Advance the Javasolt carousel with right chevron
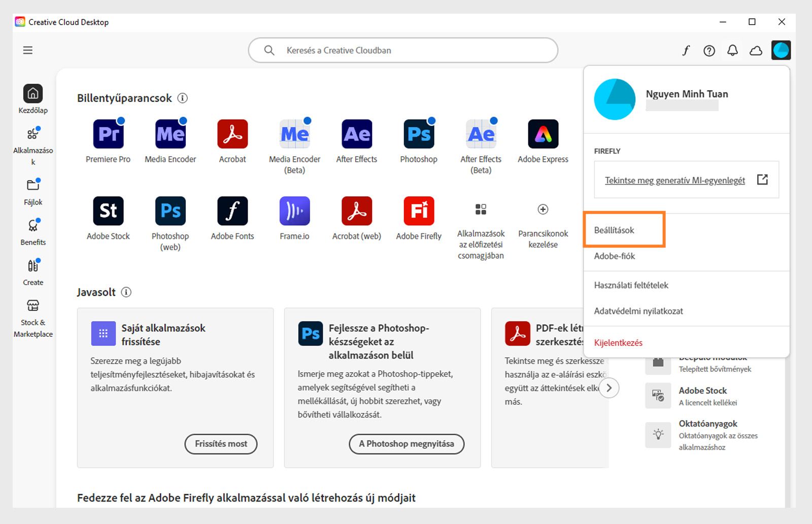 609,388
